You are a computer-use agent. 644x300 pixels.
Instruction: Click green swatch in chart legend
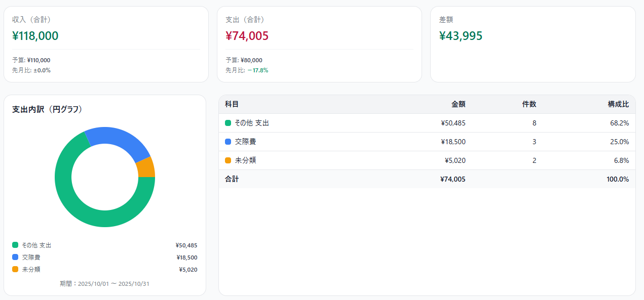(15, 245)
